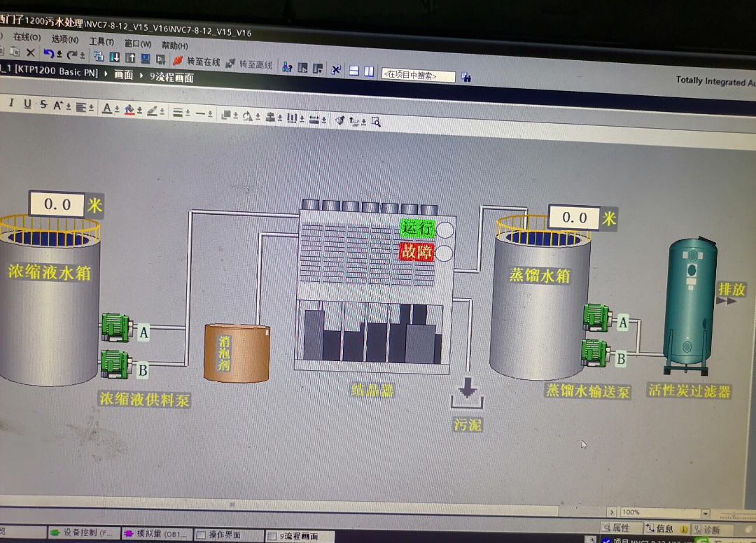Select the 蒸馏水箱 level I/O field

574,218
